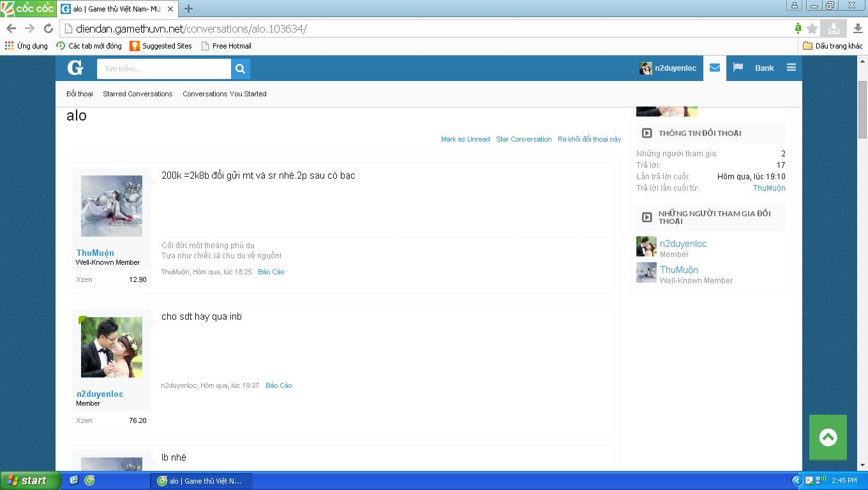This screenshot has height=490, width=868.
Task: Click Mark as Unread link
Action: point(465,139)
